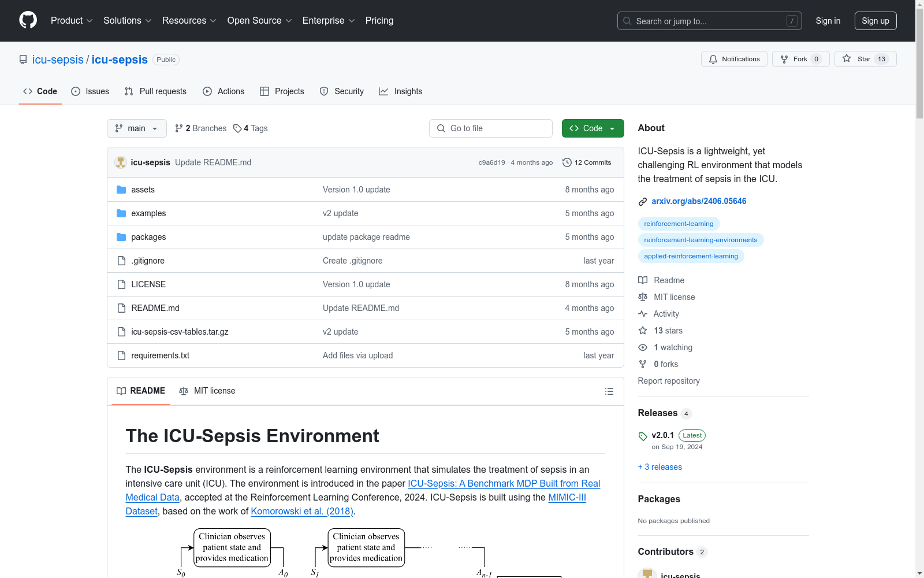Click the fork icon in Fork button
The image size is (924, 578).
point(784,59)
